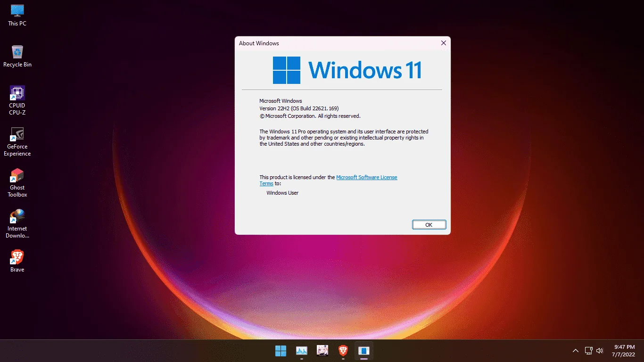Select the GeForce Experience shortcut
This screenshot has width=644, height=362.
(17, 141)
